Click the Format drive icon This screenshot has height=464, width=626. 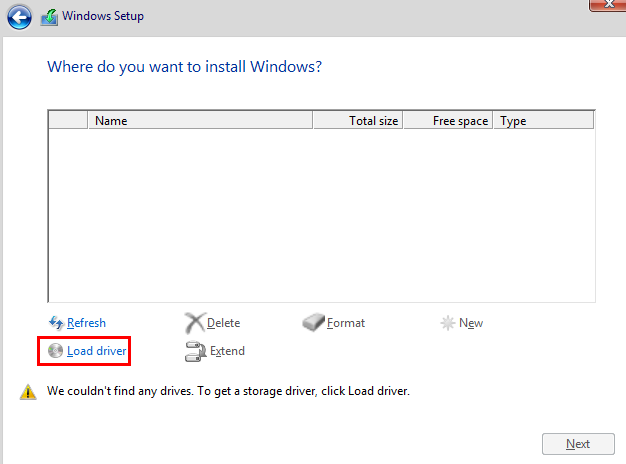(x=313, y=322)
